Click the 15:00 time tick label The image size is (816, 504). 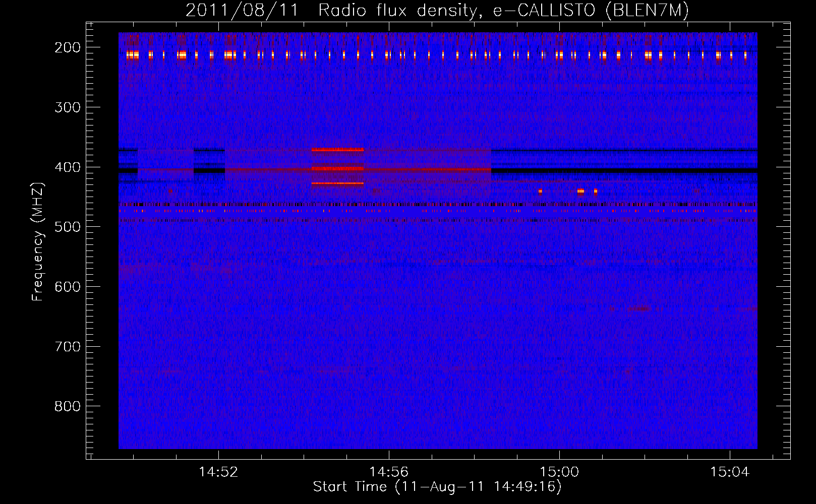coord(559,472)
